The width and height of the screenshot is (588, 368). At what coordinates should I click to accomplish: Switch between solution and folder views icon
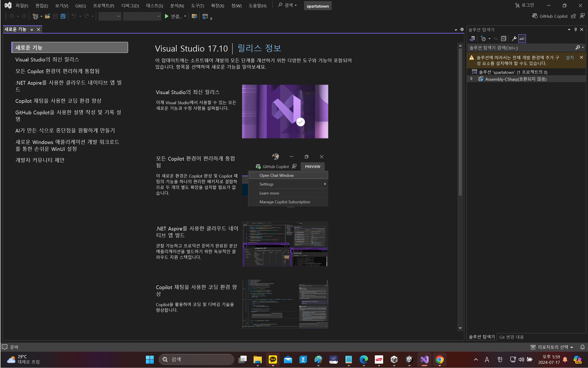pos(472,38)
